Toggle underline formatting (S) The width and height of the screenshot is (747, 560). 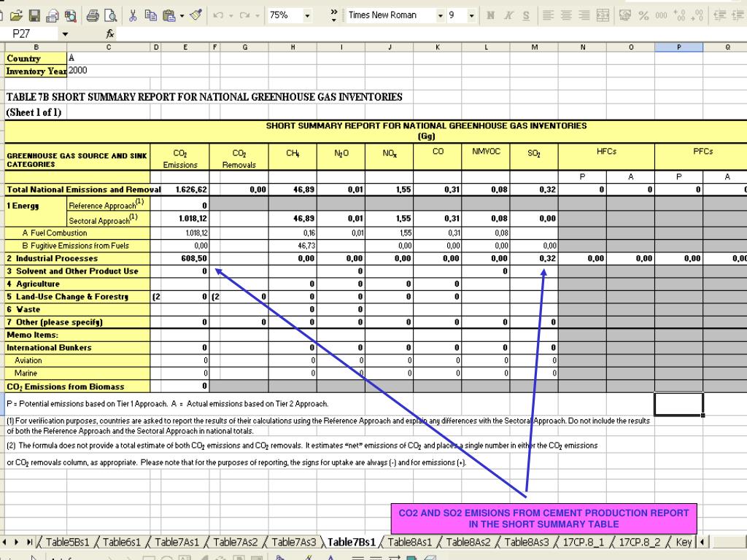point(526,16)
